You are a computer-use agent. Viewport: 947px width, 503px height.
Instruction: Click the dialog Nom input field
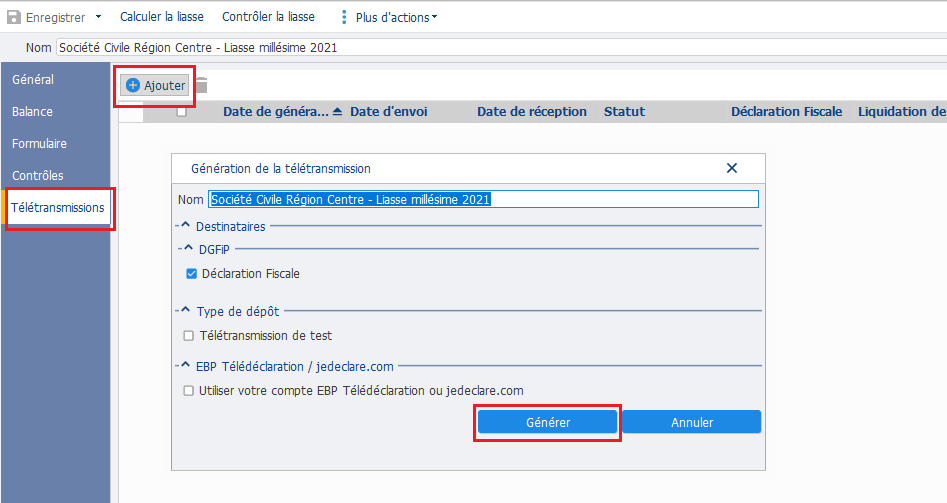[x=484, y=200]
